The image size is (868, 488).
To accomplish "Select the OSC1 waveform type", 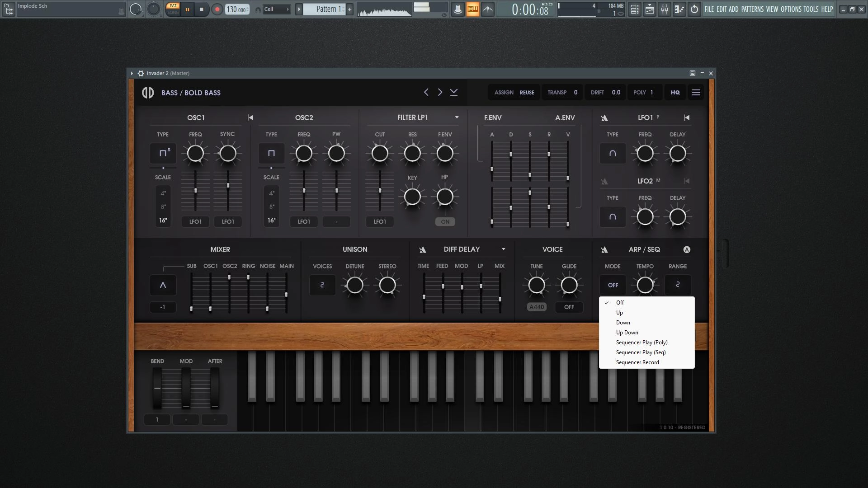I will pyautogui.click(x=163, y=153).
